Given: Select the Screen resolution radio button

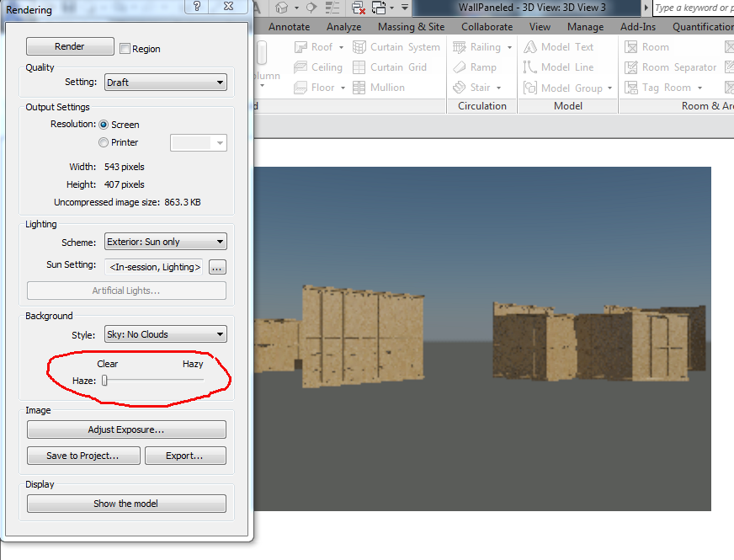Looking at the screenshot, I should click(x=103, y=124).
